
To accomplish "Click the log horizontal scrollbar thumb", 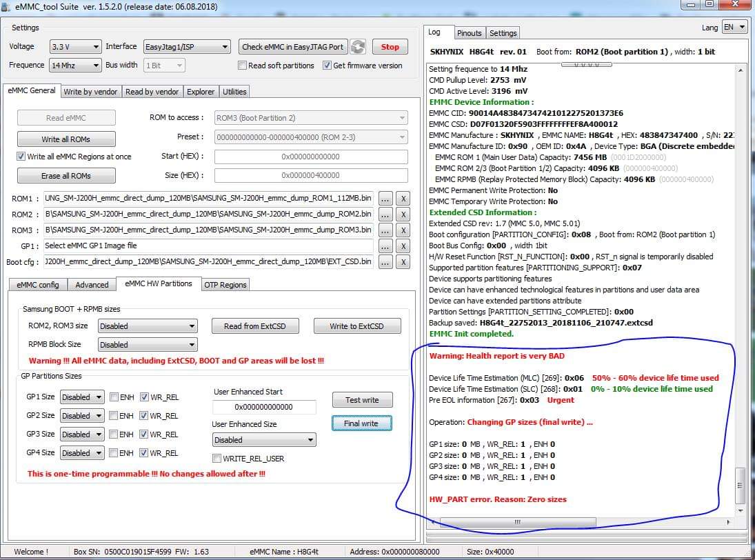I will 518,522.
